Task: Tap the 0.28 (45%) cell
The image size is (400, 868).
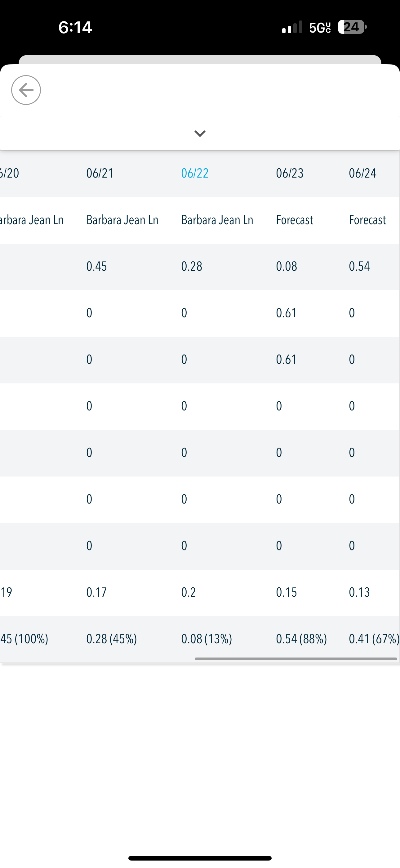Action: pyautogui.click(x=111, y=639)
